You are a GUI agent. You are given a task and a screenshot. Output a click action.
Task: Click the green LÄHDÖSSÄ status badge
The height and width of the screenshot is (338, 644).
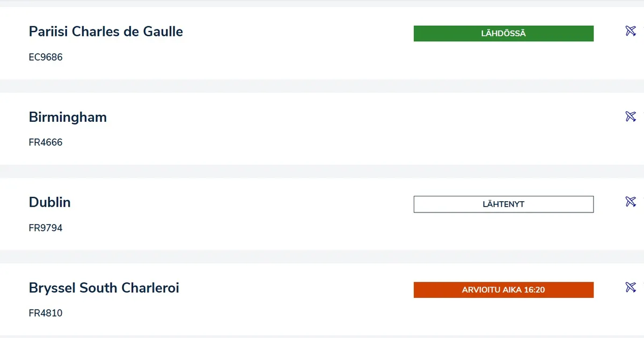(x=503, y=33)
